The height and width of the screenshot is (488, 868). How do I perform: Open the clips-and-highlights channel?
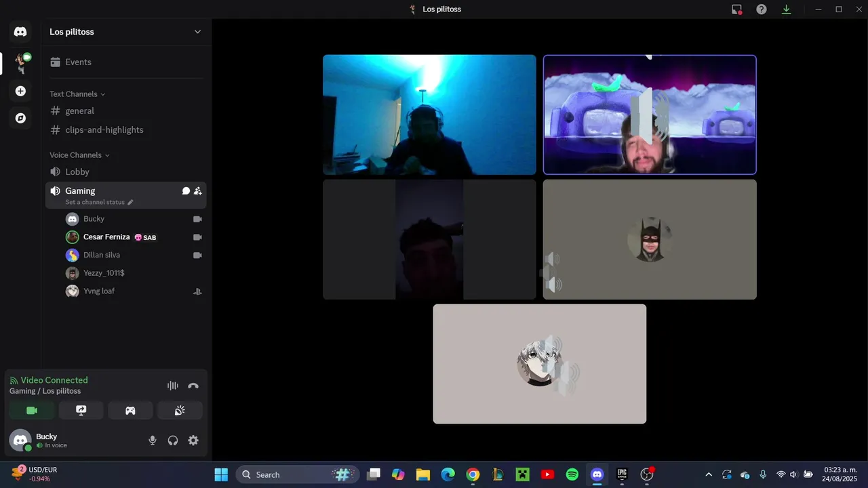pos(126,130)
